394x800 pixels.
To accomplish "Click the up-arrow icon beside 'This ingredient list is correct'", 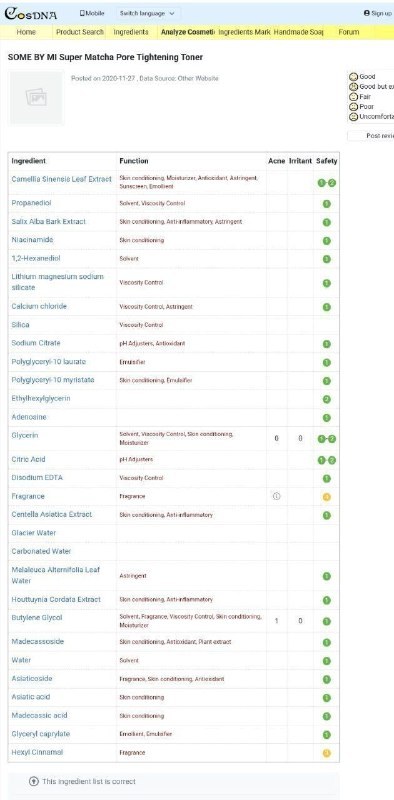I will tap(34, 781).
